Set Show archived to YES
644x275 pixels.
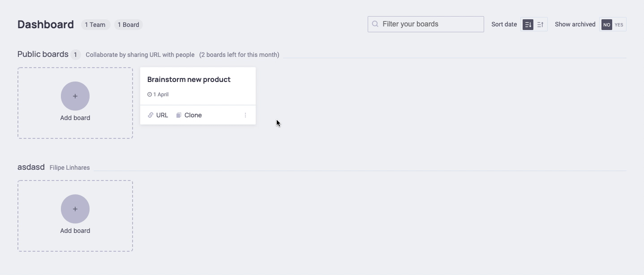(619, 25)
